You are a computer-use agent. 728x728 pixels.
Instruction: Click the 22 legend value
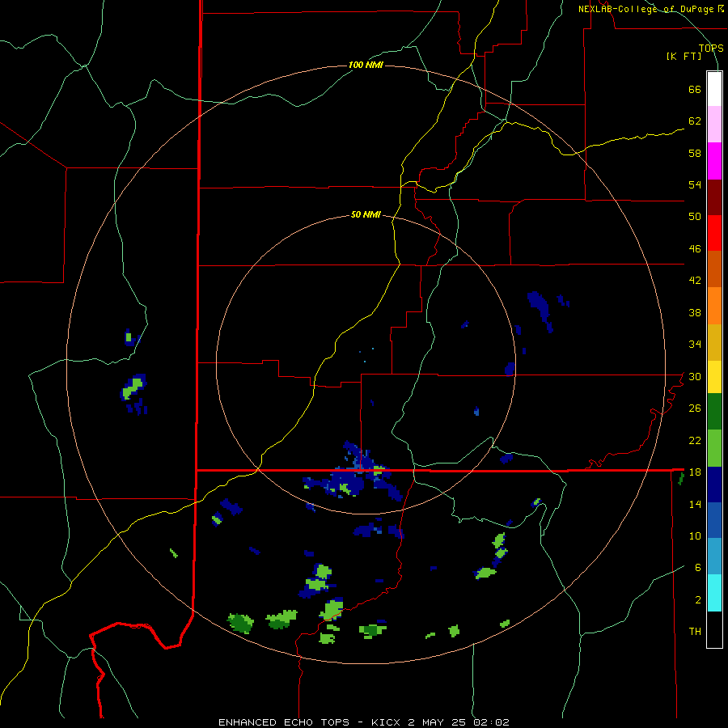(695, 440)
